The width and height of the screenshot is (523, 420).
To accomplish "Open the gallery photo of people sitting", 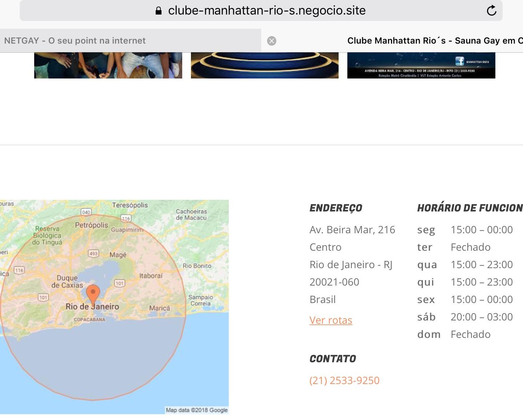I will pyautogui.click(x=108, y=65).
